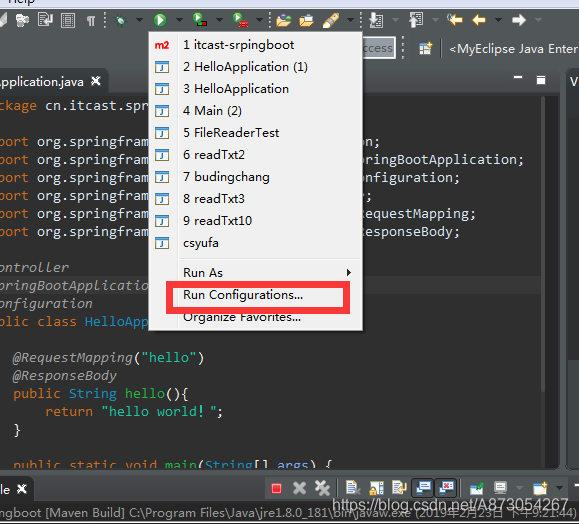
Task: Clear Console icon
Action: [353, 488]
